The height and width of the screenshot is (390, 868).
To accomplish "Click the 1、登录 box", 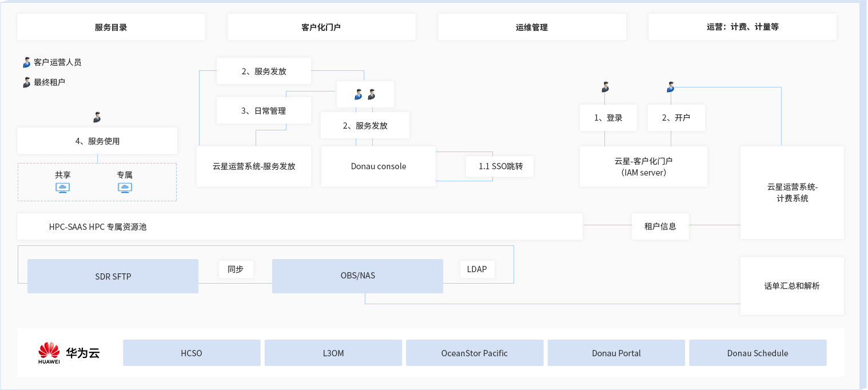I will point(608,118).
